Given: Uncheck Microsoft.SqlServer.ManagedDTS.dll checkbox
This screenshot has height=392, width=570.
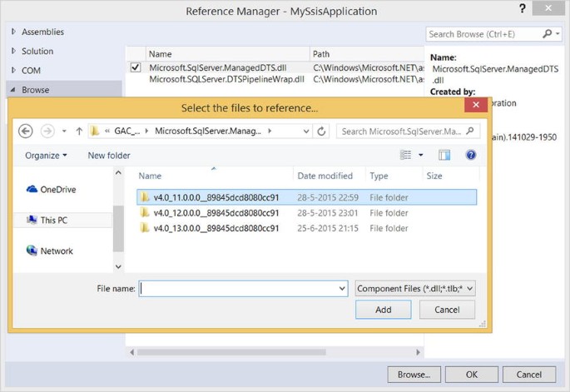Looking at the screenshot, I should [136, 67].
